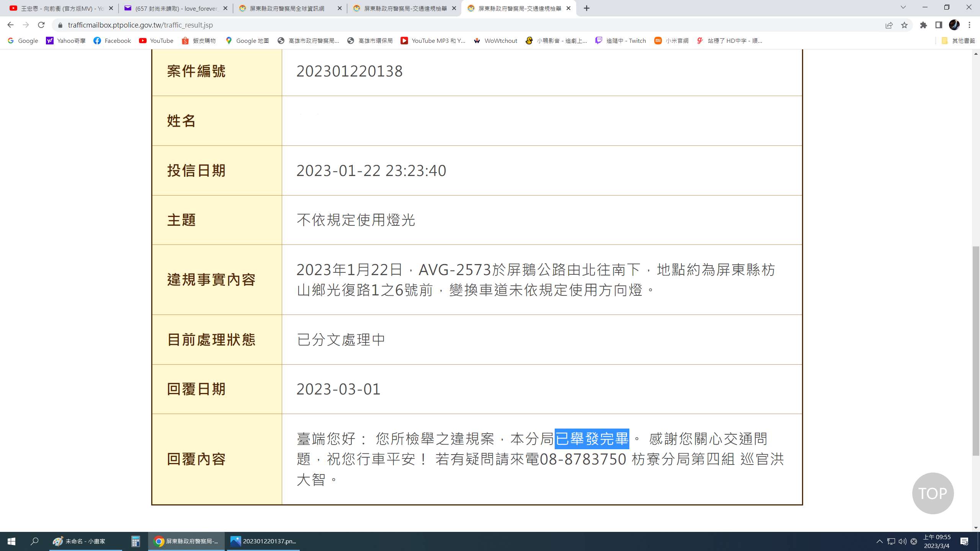Open the Windows Start menu

pyautogui.click(x=11, y=541)
